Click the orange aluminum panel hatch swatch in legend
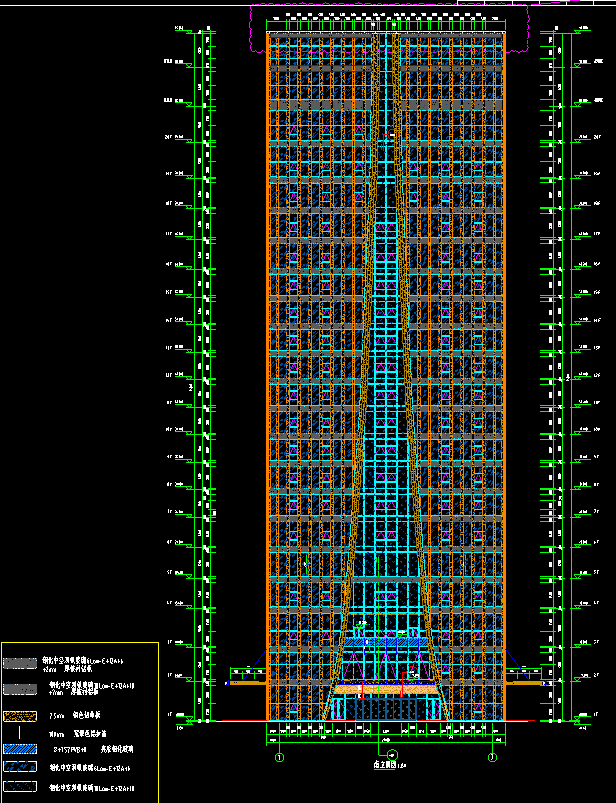This screenshot has width=616, height=803. [x=21, y=716]
